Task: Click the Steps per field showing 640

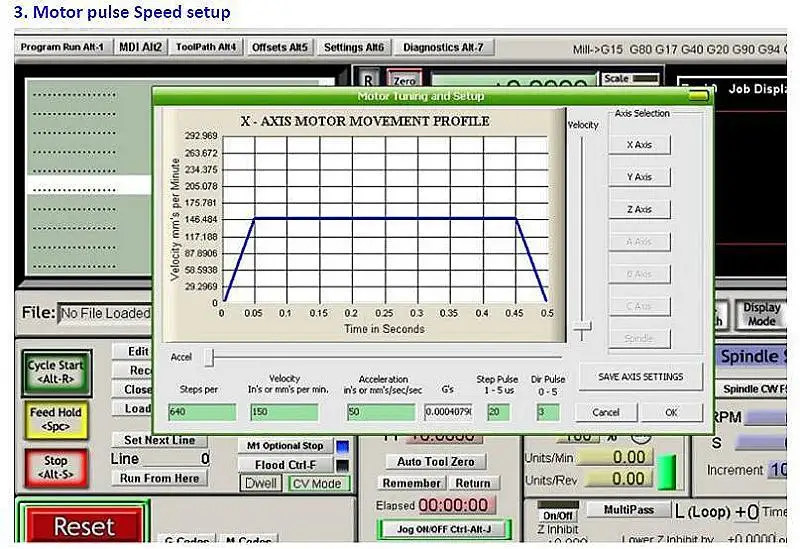Action: [x=202, y=412]
